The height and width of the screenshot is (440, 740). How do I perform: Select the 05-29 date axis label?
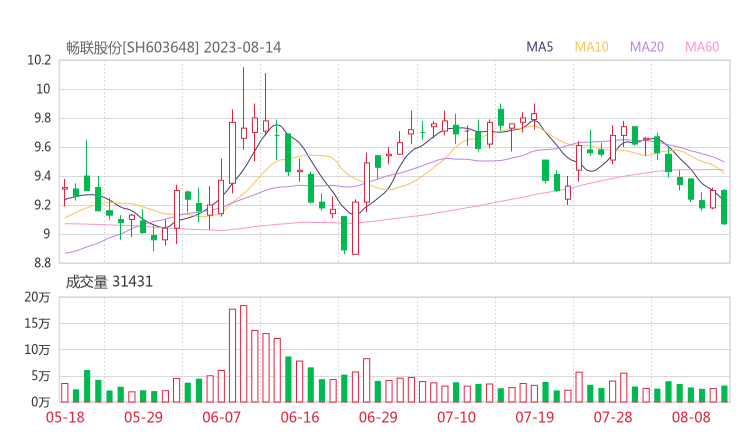tap(143, 417)
